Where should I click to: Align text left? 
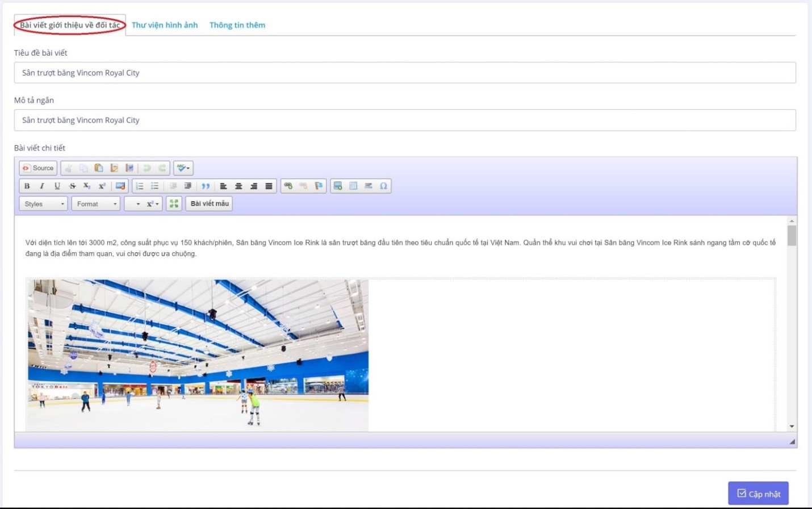click(x=224, y=186)
